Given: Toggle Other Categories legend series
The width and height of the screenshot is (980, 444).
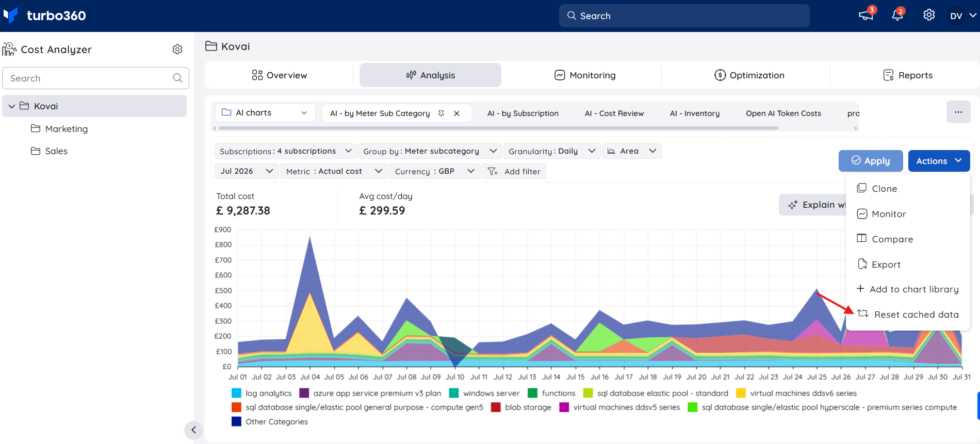Looking at the screenshot, I should pos(270,422).
